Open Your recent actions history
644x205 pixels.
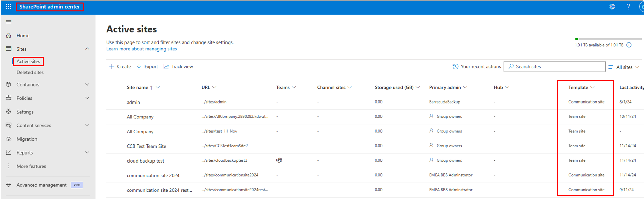click(477, 67)
